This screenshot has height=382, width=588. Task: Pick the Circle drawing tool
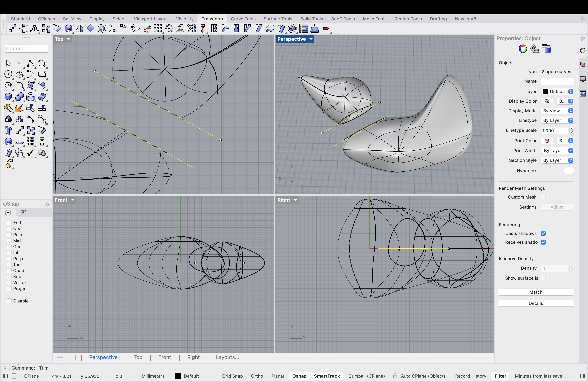pos(8,74)
